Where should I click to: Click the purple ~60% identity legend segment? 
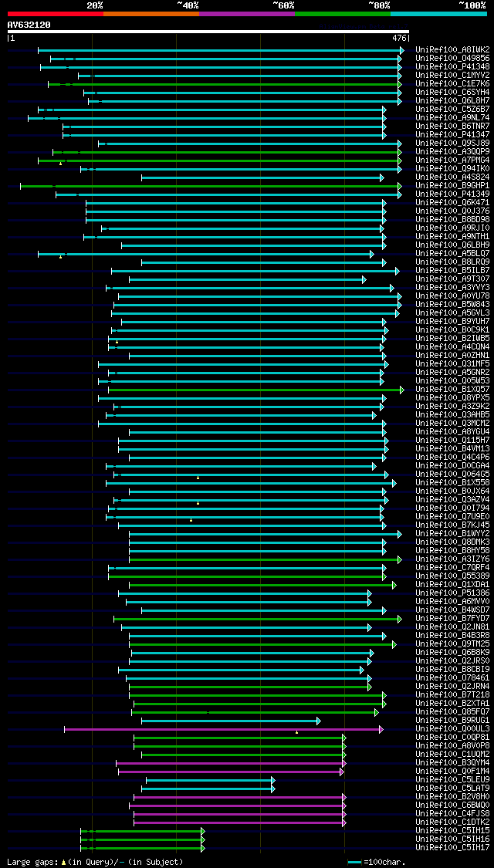tap(247, 13)
